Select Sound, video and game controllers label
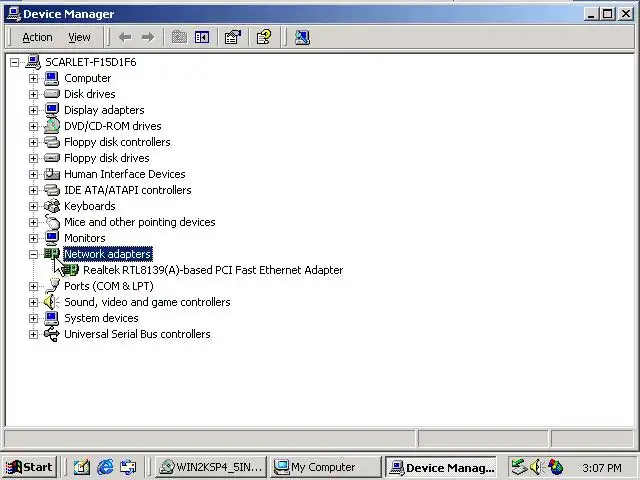This screenshot has height=480, width=640. 147,302
